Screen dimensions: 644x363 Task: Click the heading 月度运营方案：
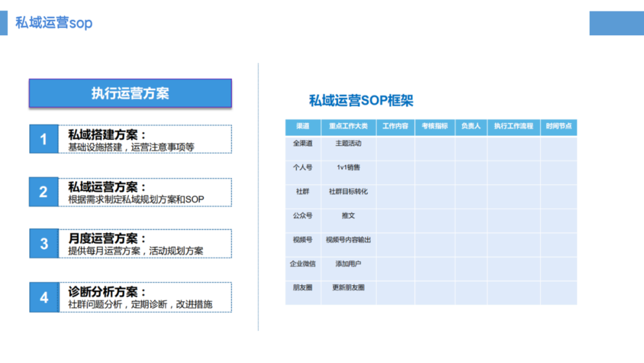pos(107,238)
